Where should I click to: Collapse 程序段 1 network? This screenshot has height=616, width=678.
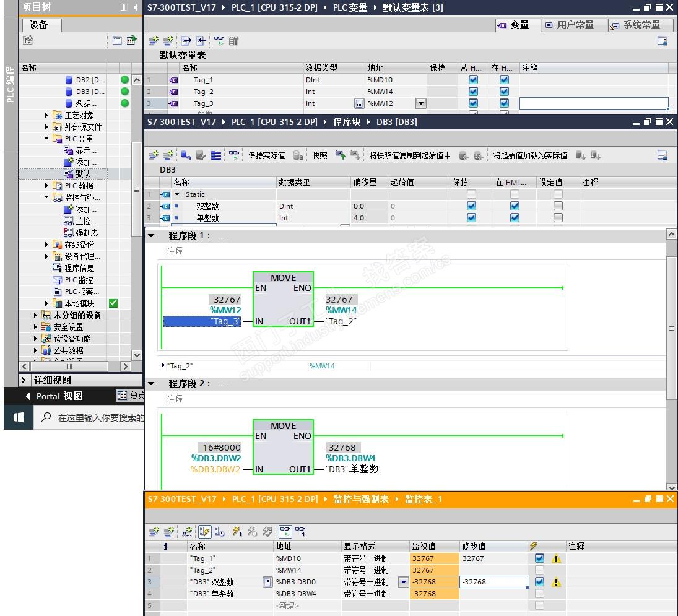pos(151,236)
